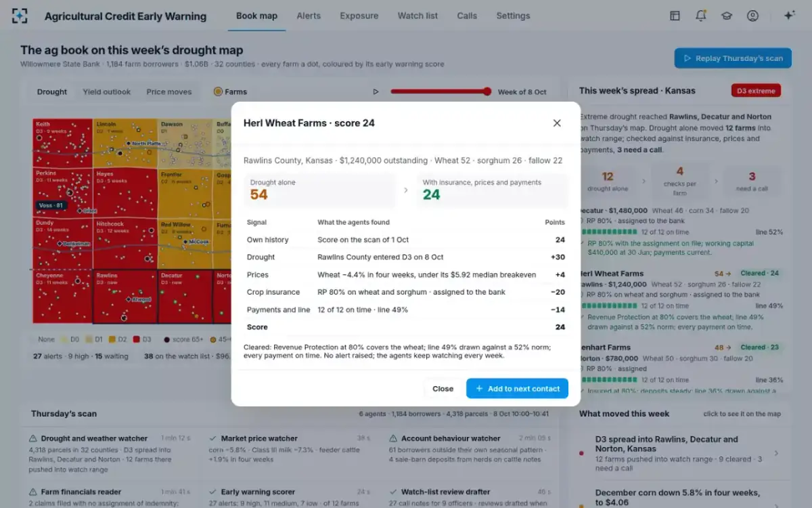812x508 pixels.
Task: Click the 'Prices' signal row in the dialog
Action: click(406, 275)
